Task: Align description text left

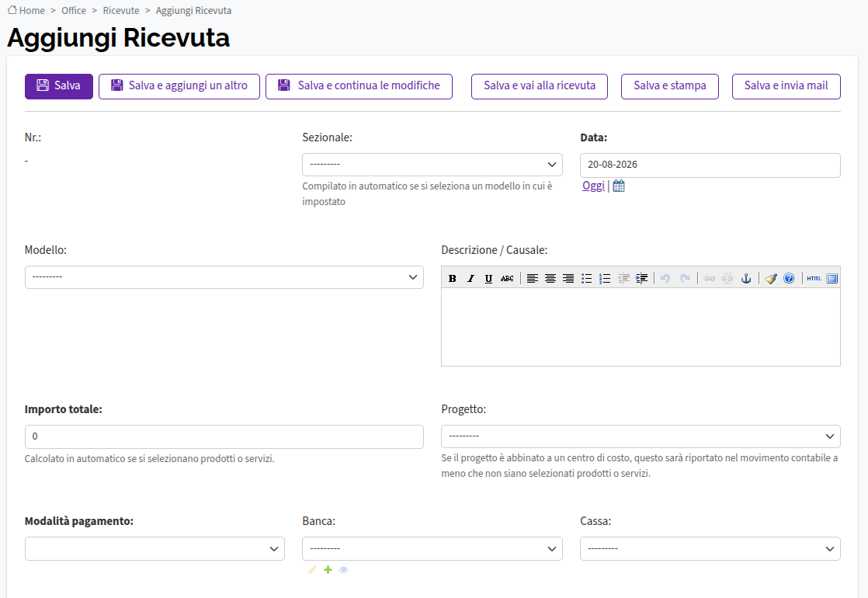Action: click(x=532, y=279)
